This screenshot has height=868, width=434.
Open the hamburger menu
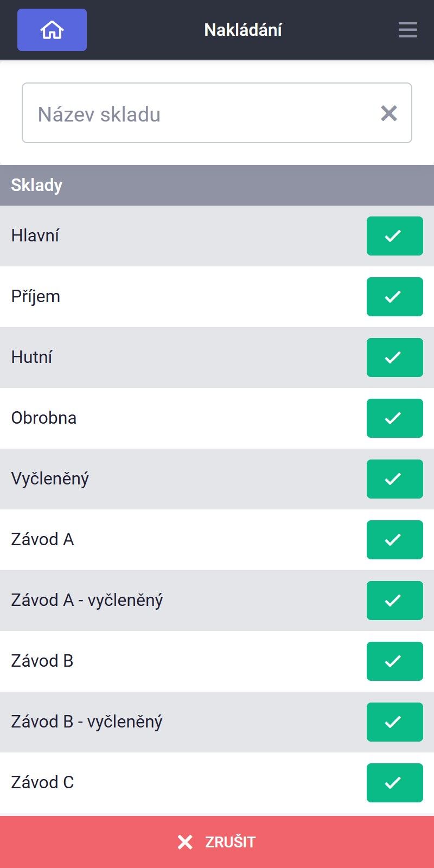coord(408,30)
